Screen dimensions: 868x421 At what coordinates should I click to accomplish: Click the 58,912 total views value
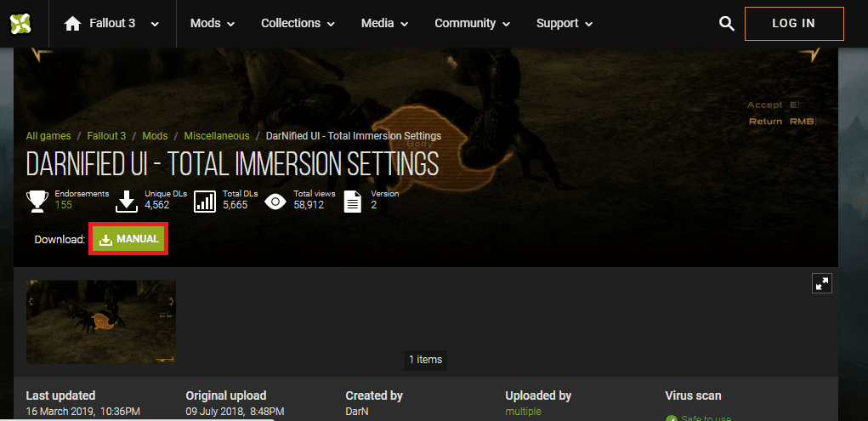click(309, 205)
